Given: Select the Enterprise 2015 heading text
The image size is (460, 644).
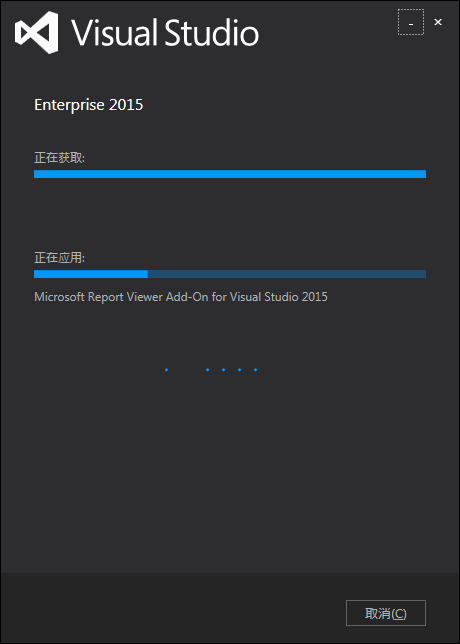Looking at the screenshot, I should pyautogui.click(x=89, y=105).
